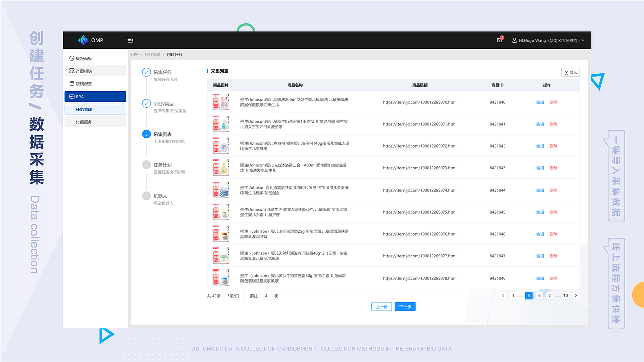Click step 5 机器人 circle
Viewport: 644px width, 362px height.
tap(146, 196)
